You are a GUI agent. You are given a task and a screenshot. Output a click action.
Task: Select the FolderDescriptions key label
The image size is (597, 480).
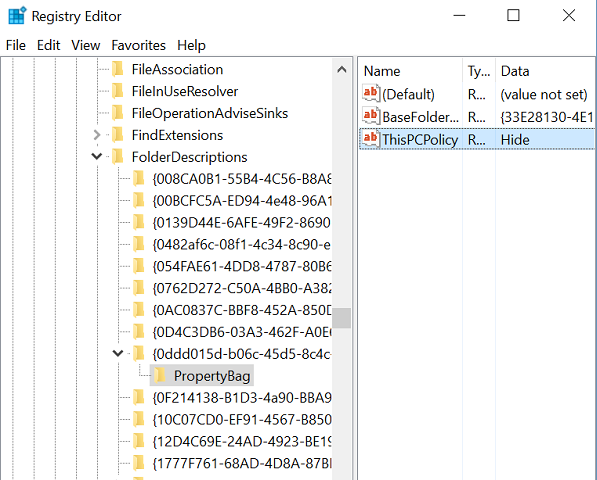click(x=189, y=157)
